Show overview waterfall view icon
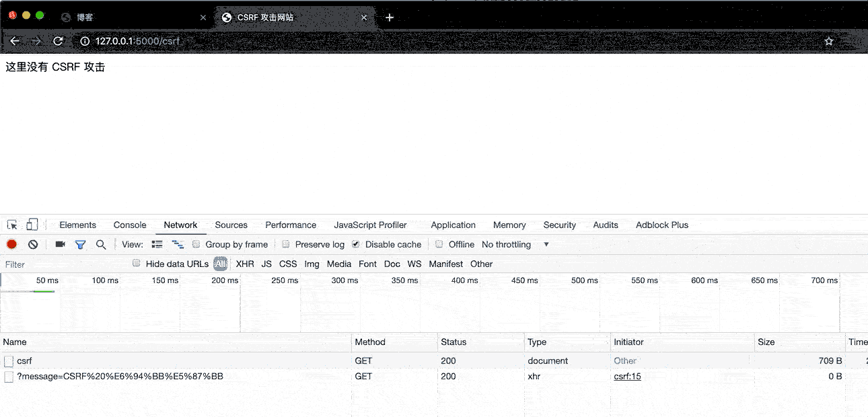 coord(178,244)
